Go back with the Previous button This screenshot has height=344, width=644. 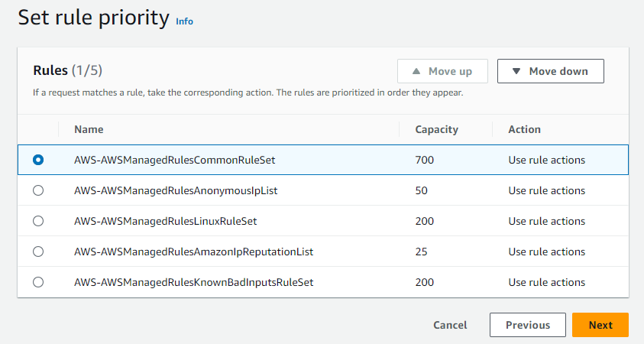click(x=527, y=325)
